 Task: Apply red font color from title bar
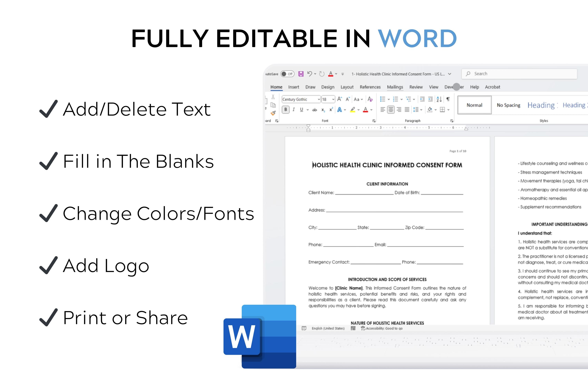pyautogui.click(x=331, y=74)
